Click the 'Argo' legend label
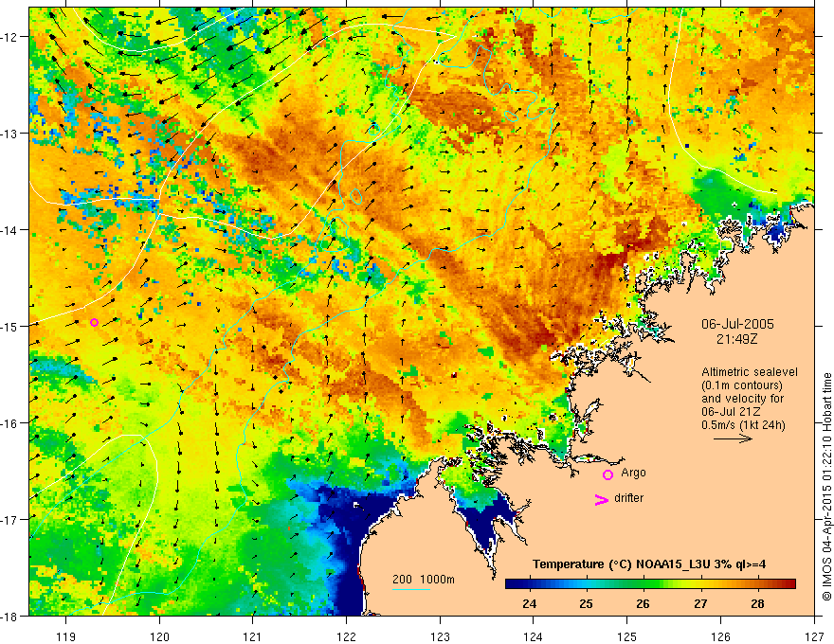 click(633, 473)
